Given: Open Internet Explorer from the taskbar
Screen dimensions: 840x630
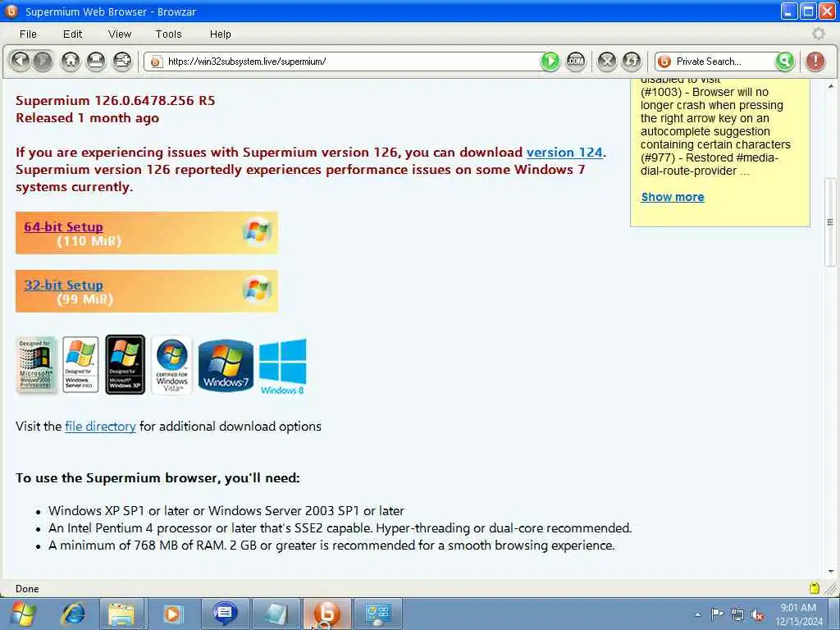Looking at the screenshot, I should (73, 614).
